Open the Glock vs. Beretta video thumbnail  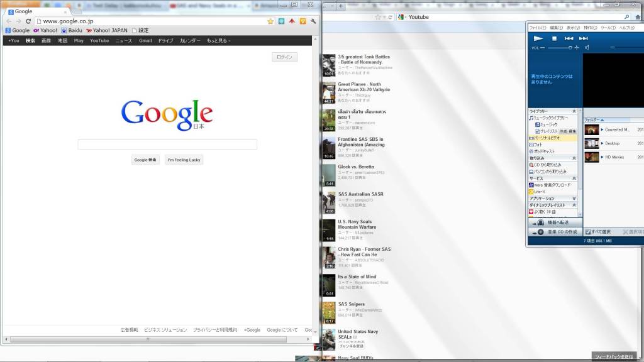(329, 175)
